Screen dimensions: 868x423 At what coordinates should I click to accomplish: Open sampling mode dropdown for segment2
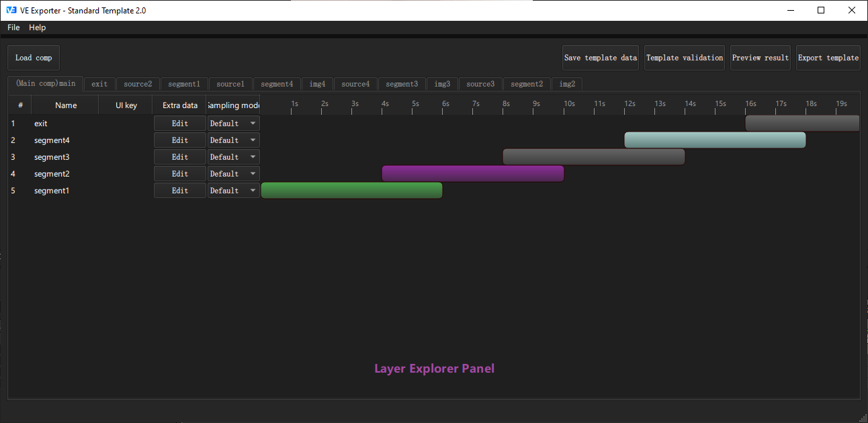pyautogui.click(x=233, y=174)
